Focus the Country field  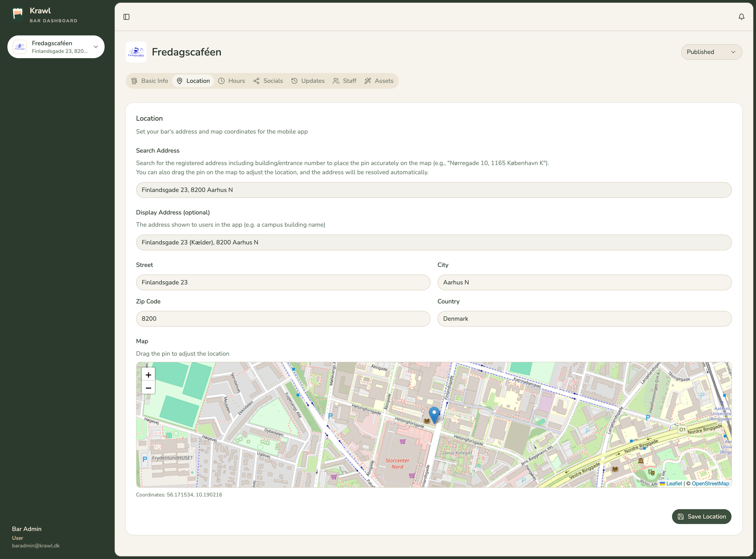584,319
